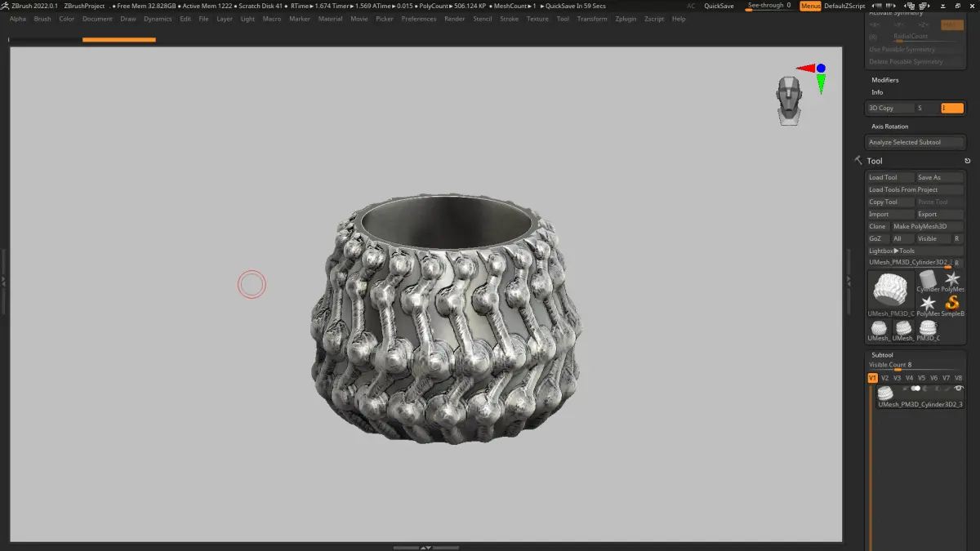Click the bottom tray divider handle
This screenshot has height=551, width=980.
pos(425,547)
